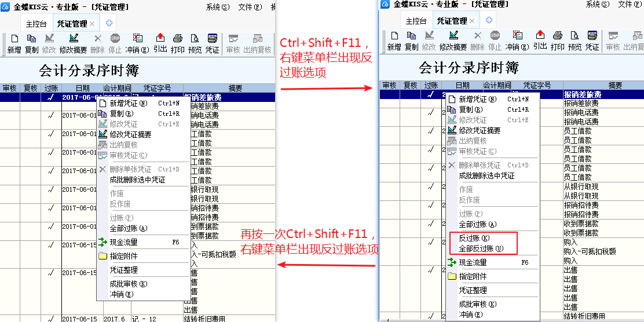This screenshot has width=644, height=322.
Task: Choose 反过账(K) in the right context menu
Action: pos(474,239)
